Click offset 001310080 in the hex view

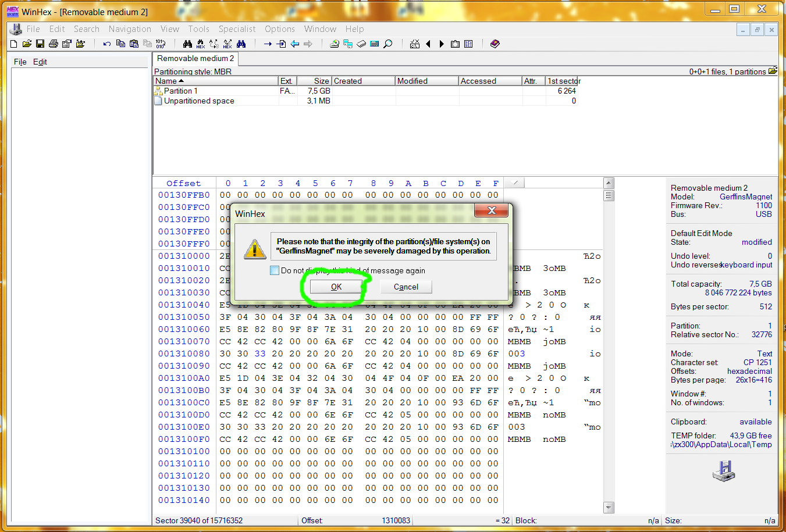(184, 354)
